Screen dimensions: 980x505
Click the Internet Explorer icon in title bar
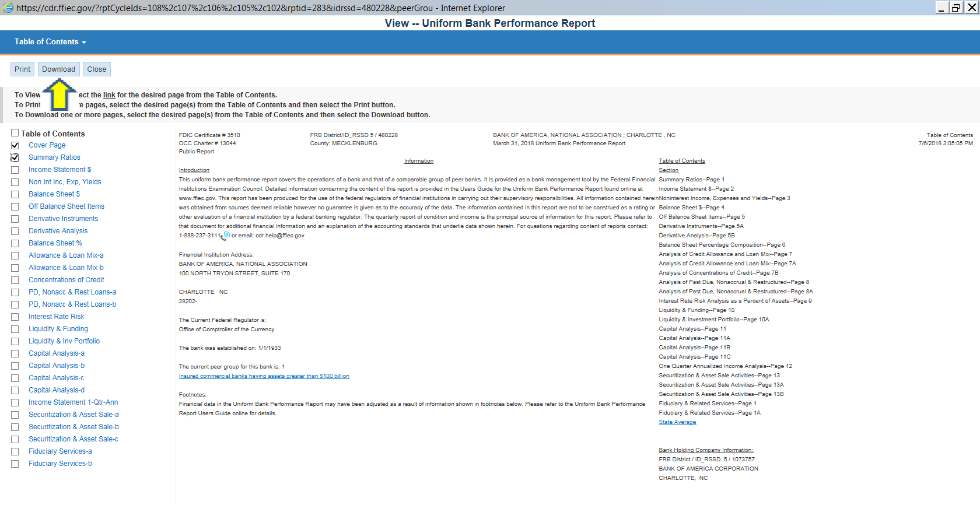(x=8, y=8)
